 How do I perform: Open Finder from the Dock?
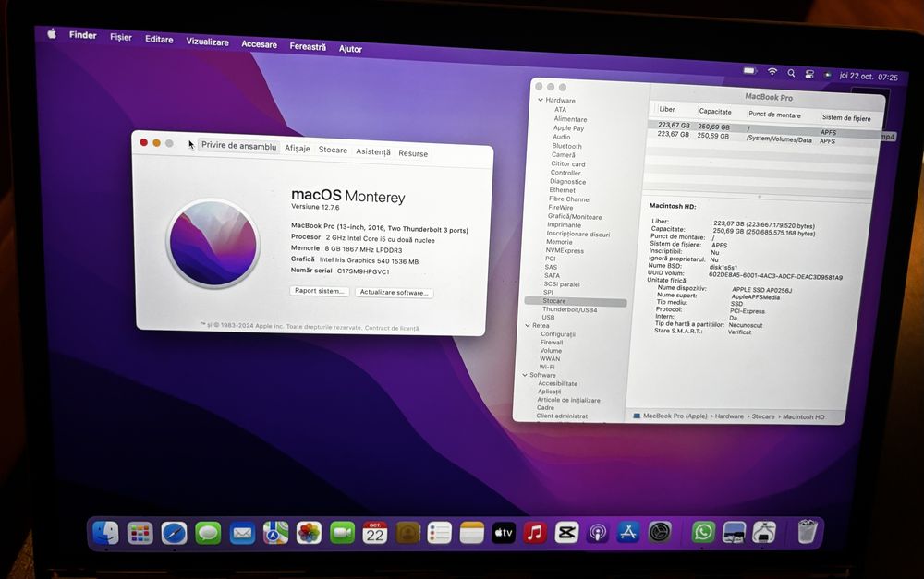pyautogui.click(x=106, y=533)
